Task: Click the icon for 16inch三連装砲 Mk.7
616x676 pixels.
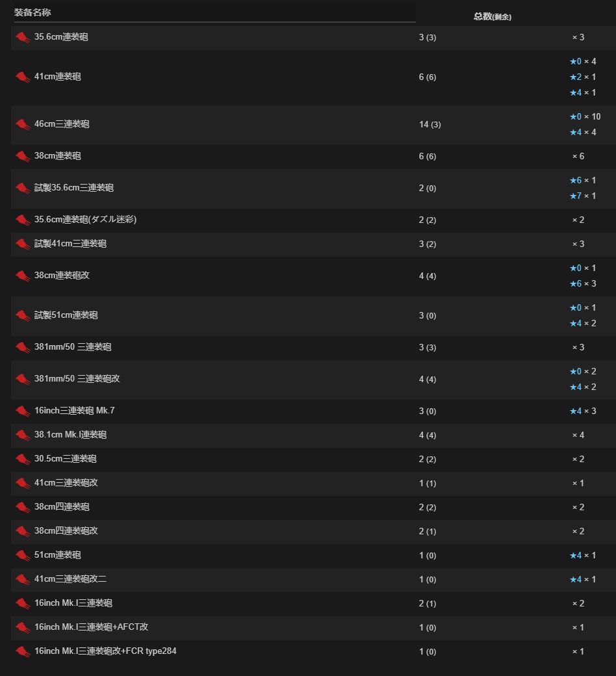Action: coord(23,411)
